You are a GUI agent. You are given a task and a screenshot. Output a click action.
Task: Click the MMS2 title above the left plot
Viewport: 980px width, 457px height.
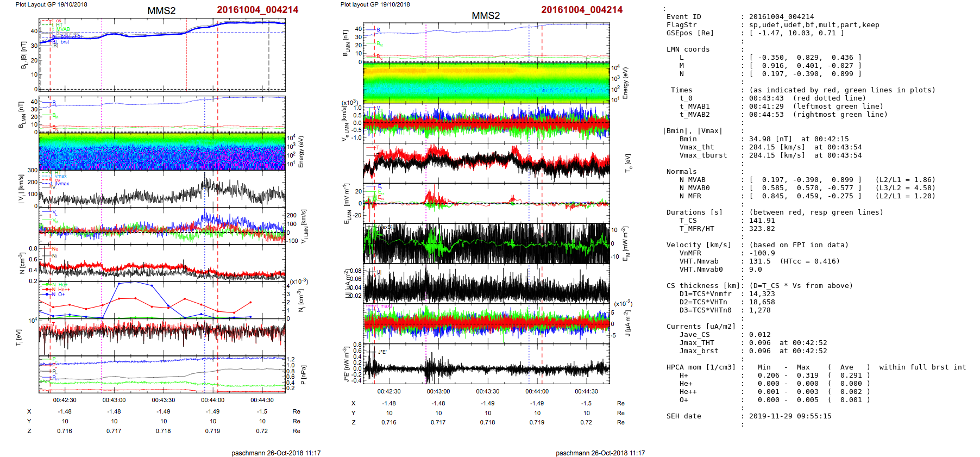click(161, 11)
